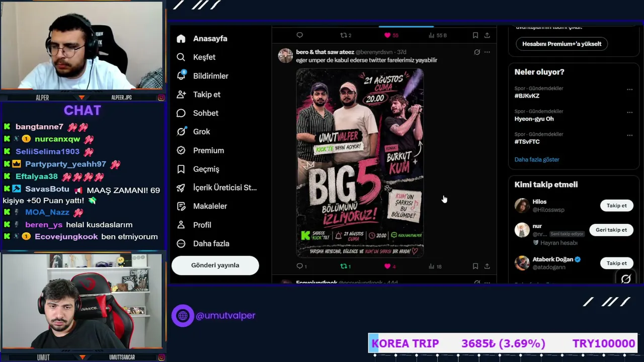This screenshot has width=644, height=362.
Task: Click the Instagram icon beside UMUTTSANCAR
Action: pyautogui.click(x=162, y=357)
